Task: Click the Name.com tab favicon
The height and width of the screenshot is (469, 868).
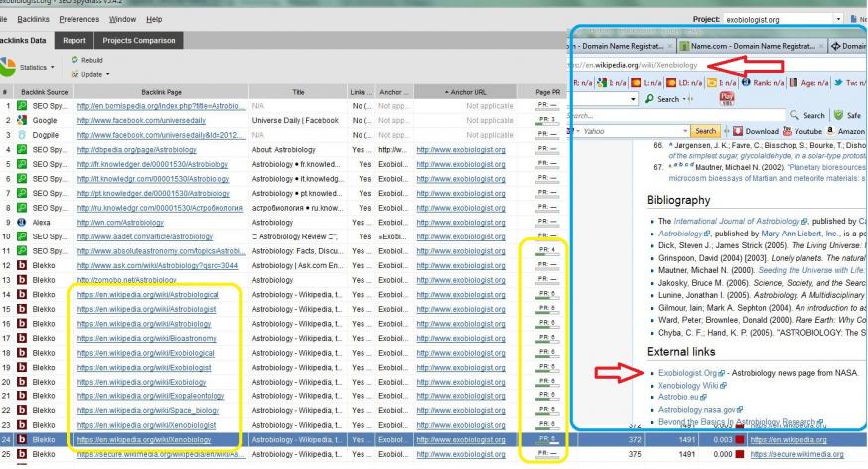Action: coord(684,46)
